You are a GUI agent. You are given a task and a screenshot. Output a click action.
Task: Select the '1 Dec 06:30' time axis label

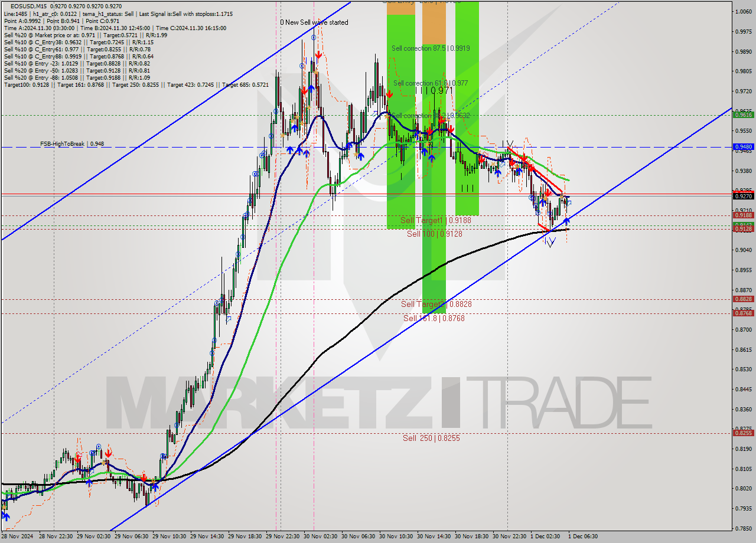584,537
